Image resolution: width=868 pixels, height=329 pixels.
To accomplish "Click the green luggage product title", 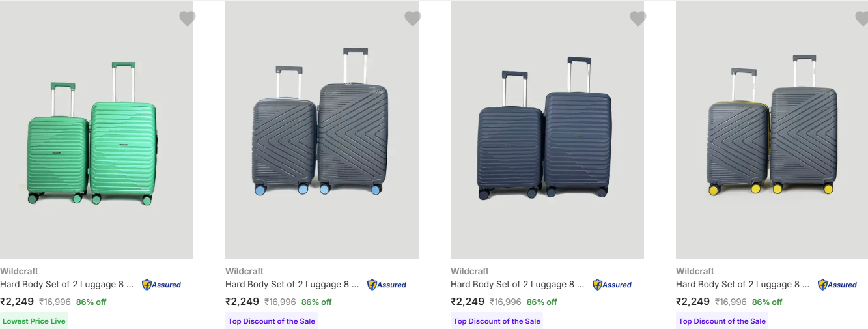I will point(66,285).
